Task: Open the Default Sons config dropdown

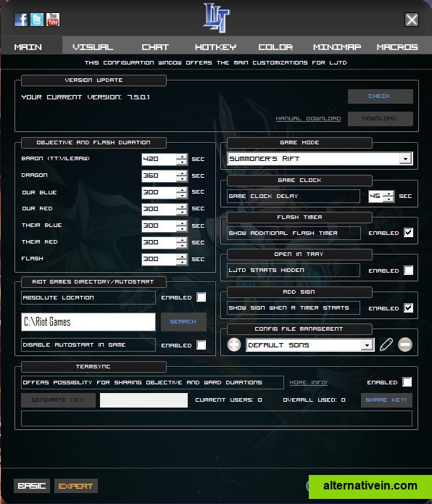Action: [x=367, y=345]
